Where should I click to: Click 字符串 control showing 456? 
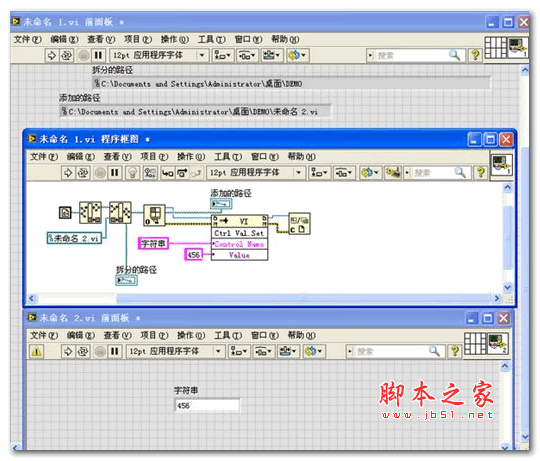207,406
